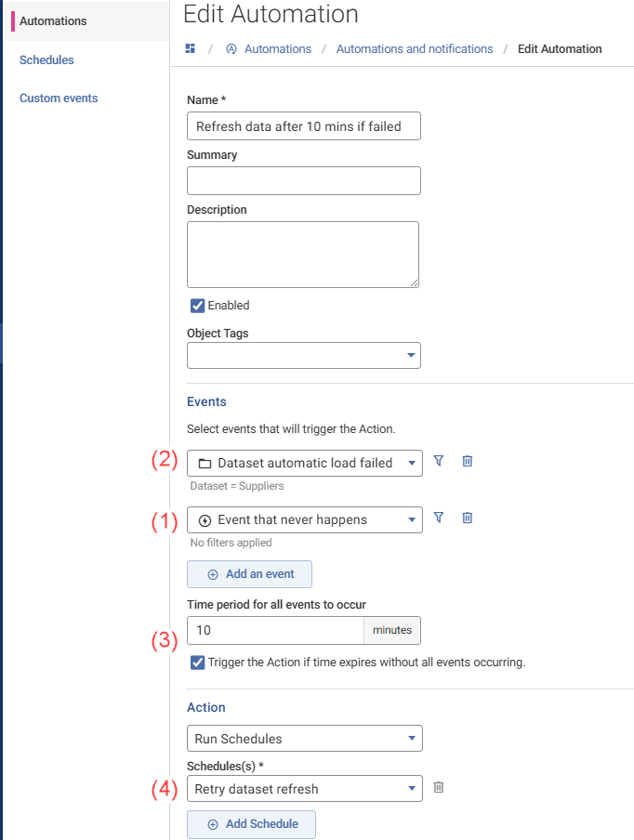Image resolution: width=634 pixels, height=840 pixels.
Task: Click the dashboard home icon in breadcrumb
Action: point(191,48)
